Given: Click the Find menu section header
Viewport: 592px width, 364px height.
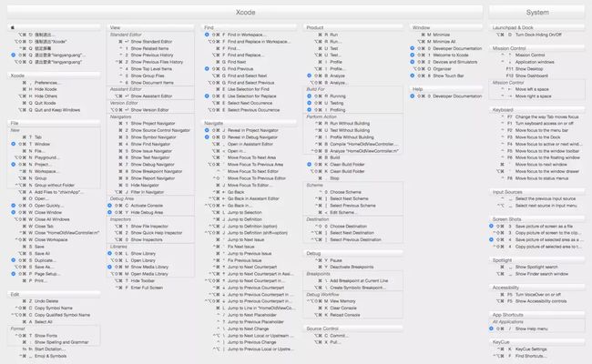Looking at the screenshot, I should click(250, 27).
